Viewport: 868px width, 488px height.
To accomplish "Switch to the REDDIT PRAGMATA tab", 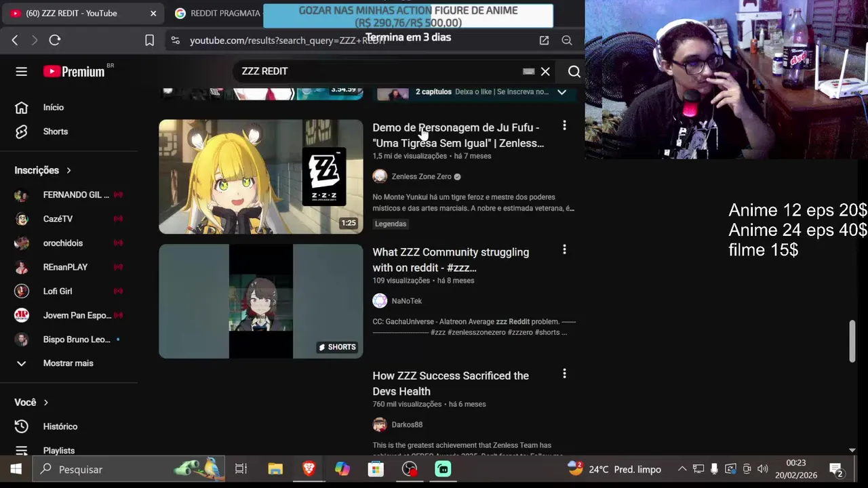I will [217, 13].
